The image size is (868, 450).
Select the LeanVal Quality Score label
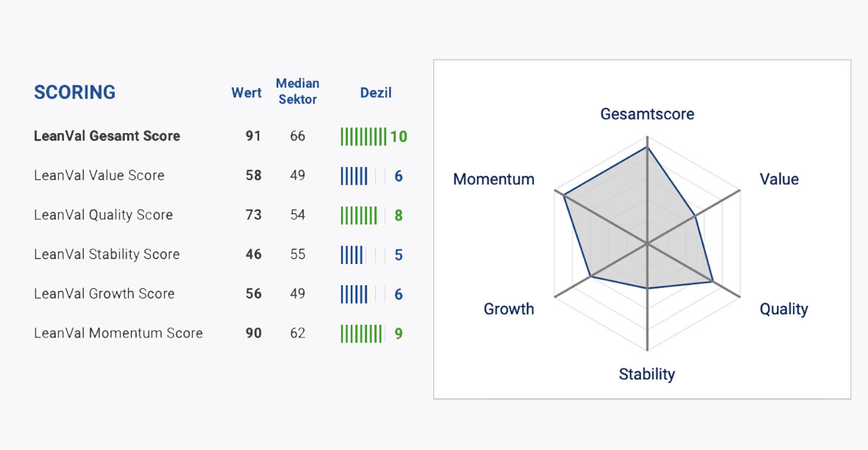[103, 215]
